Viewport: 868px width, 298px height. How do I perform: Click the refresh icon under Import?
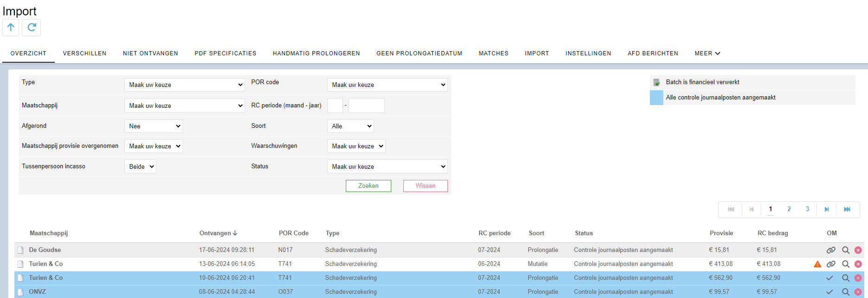[32, 27]
